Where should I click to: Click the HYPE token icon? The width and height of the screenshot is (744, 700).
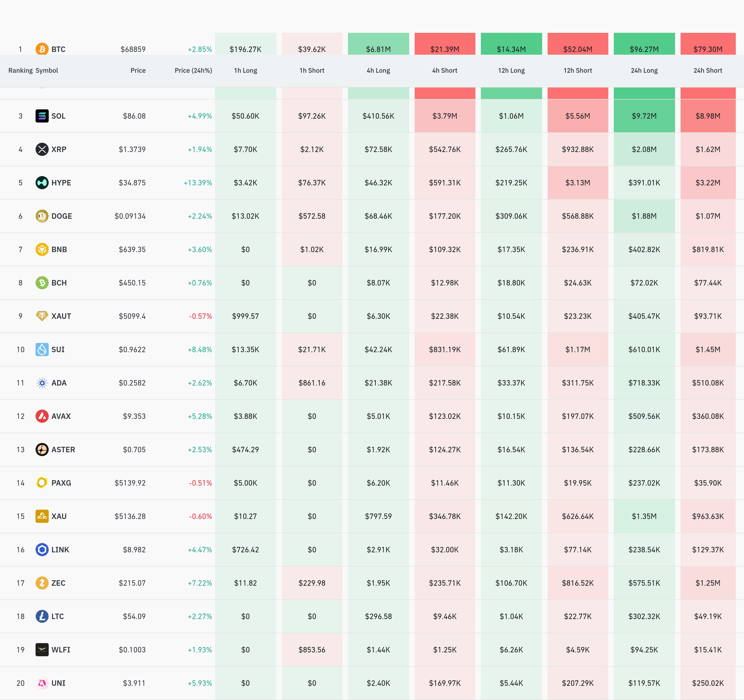(42, 183)
